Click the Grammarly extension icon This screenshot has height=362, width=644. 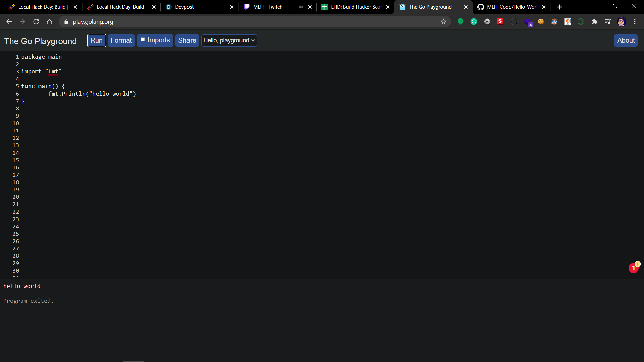474,22
